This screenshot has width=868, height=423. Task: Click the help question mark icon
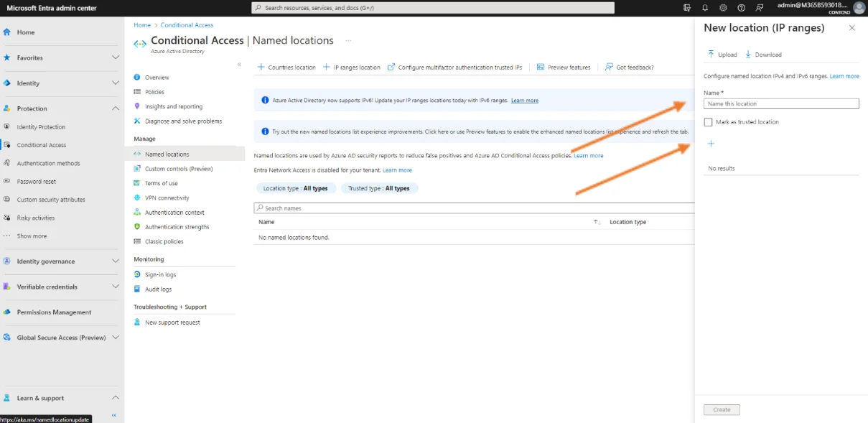(741, 8)
